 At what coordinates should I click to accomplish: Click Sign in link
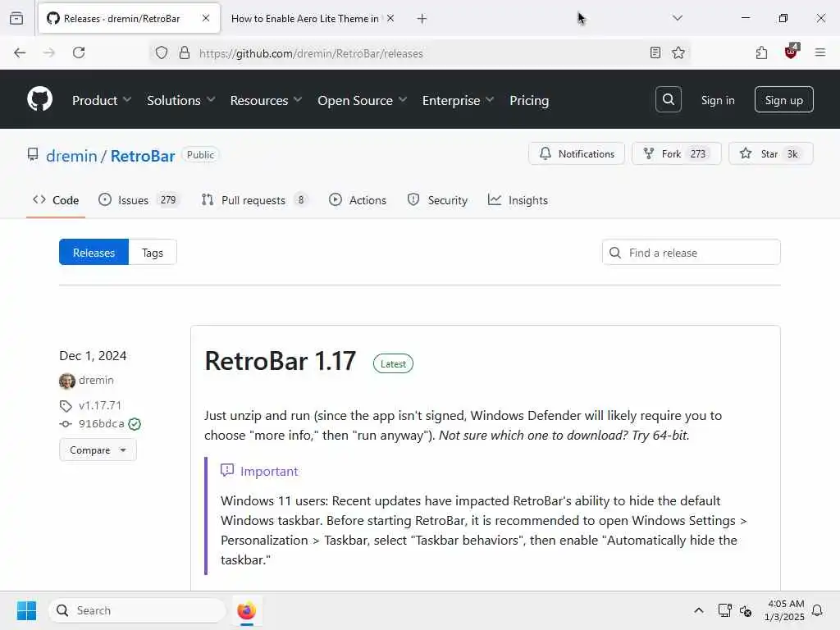coord(717,100)
